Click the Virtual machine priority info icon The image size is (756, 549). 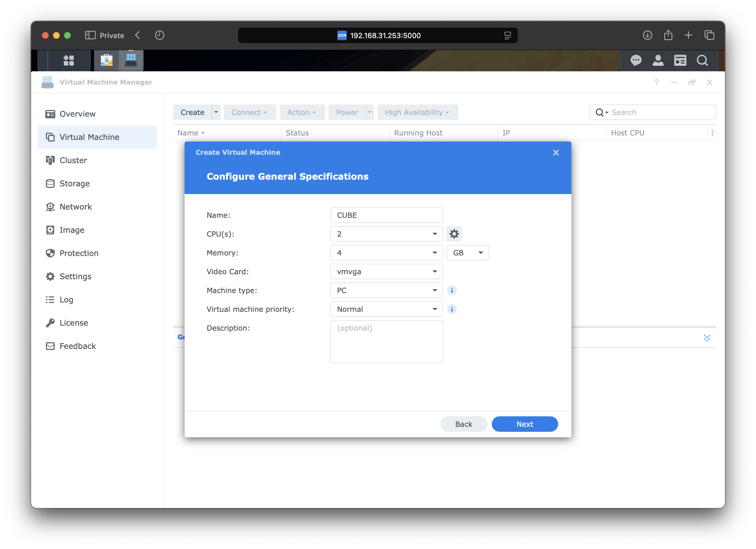(x=452, y=309)
